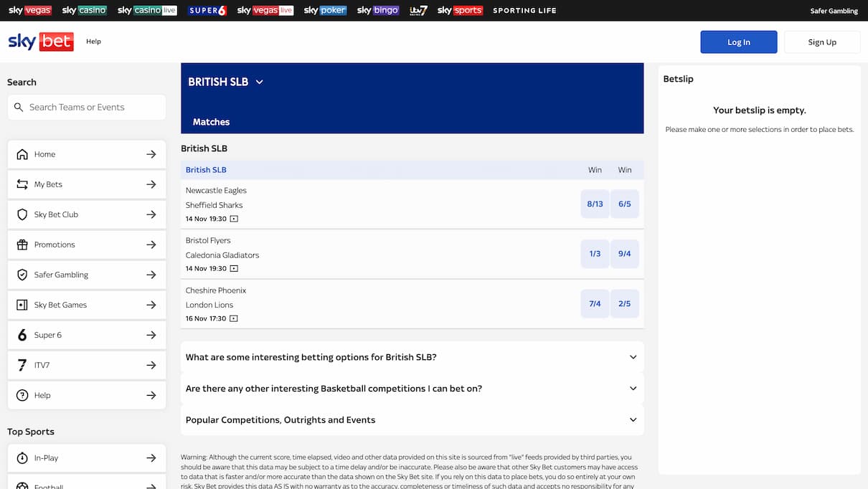Image resolution: width=868 pixels, height=489 pixels.
Task: Open the sky poker menu item
Action: tap(324, 10)
